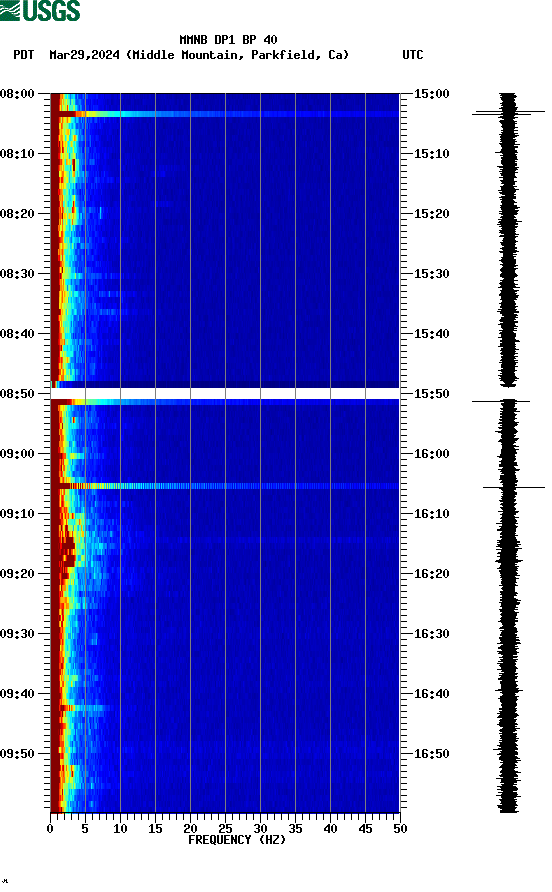Click the 16:40 UTC time label
The width and height of the screenshot is (552, 892).
pyautogui.click(x=431, y=694)
